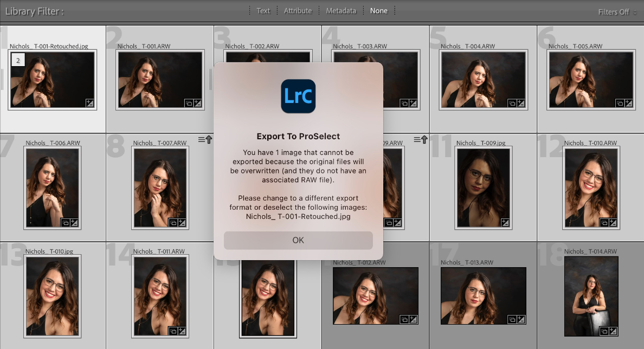
Task: Click the collection badge on Nichols_ T-013.ARW
Action: (x=512, y=319)
